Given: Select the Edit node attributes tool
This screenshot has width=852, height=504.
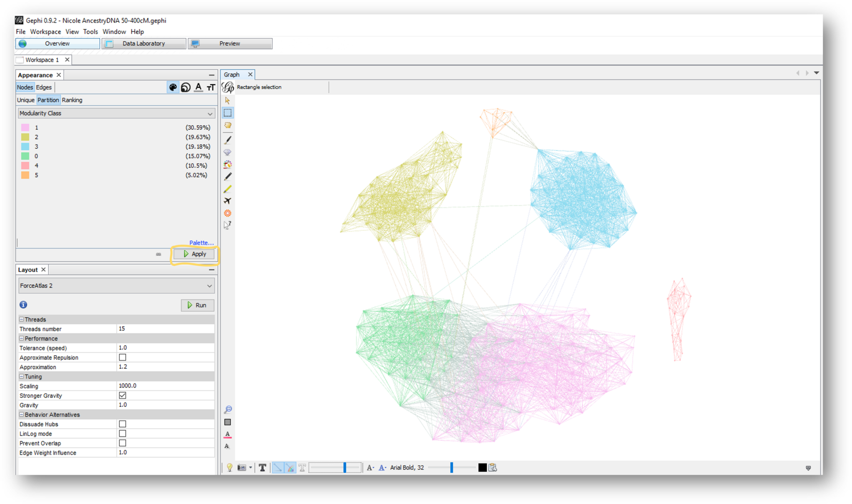Looking at the screenshot, I should (x=228, y=225).
